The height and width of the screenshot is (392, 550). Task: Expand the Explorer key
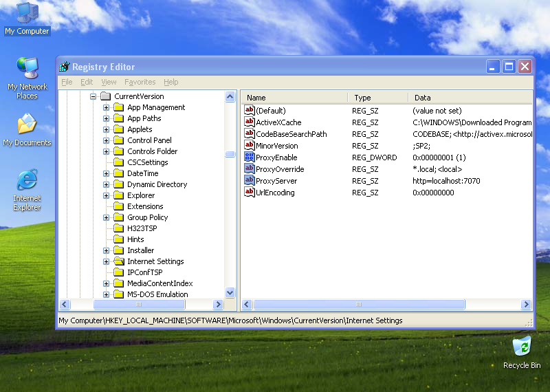pos(106,195)
